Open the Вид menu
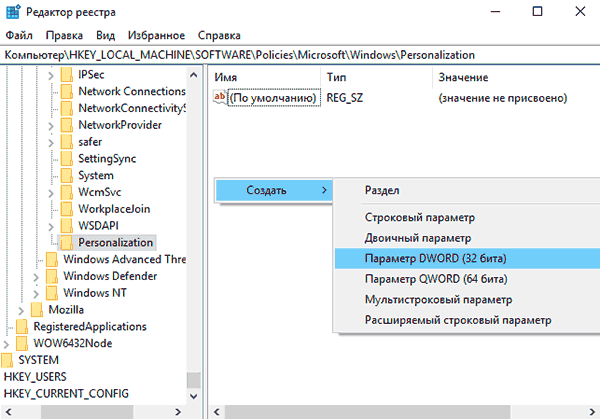The width and height of the screenshot is (600, 419). pos(105,36)
